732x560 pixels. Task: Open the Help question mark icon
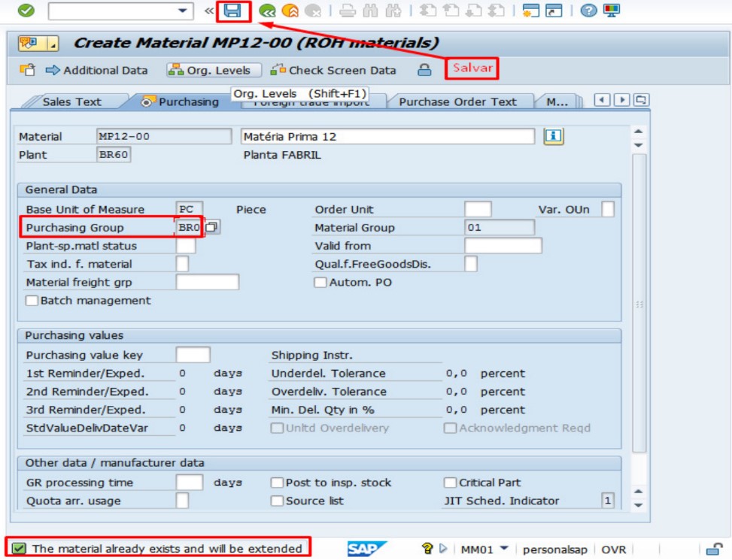tap(588, 11)
